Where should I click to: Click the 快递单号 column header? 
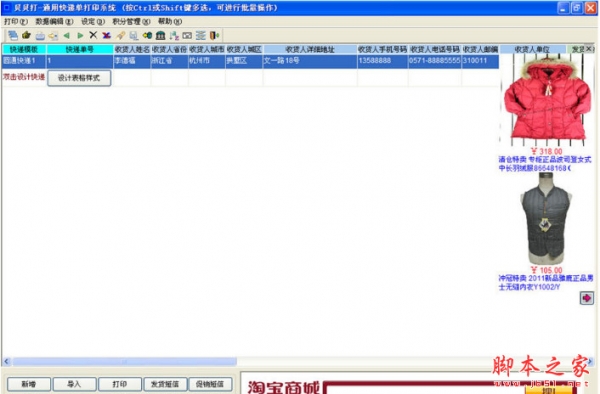click(x=80, y=49)
